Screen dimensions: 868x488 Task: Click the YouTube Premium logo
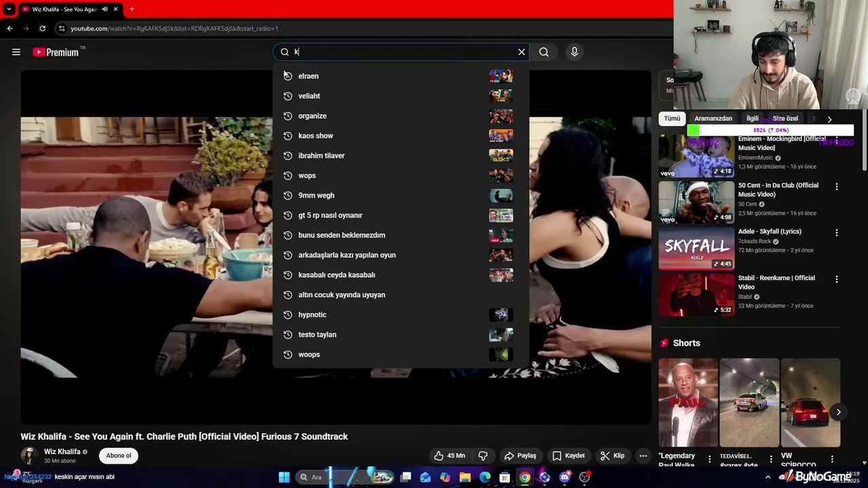[x=56, y=52]
